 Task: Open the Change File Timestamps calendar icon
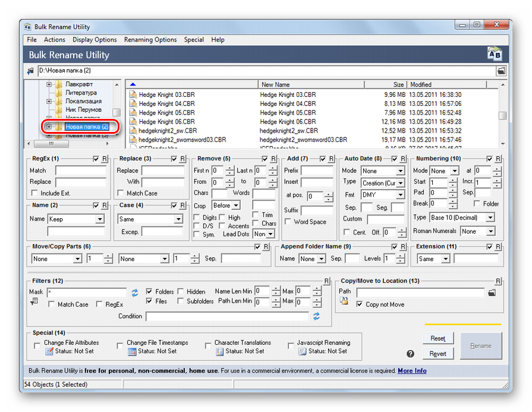pos(132,351)
